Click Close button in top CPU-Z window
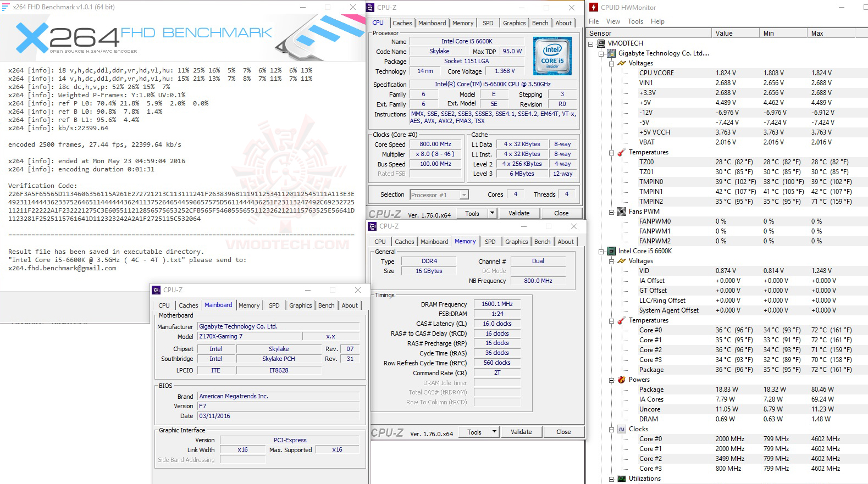This screenshot has height=484, width=868. click(561, 213)
